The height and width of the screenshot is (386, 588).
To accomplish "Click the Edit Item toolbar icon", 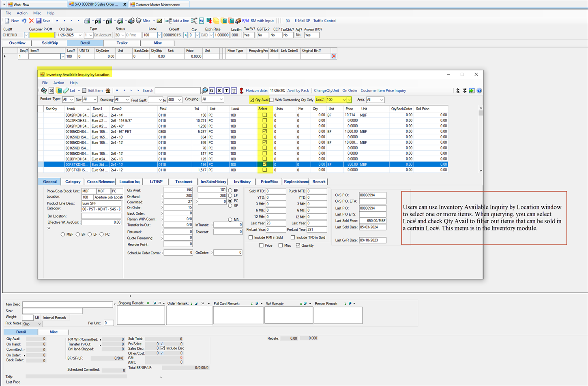I will [84, 91].
